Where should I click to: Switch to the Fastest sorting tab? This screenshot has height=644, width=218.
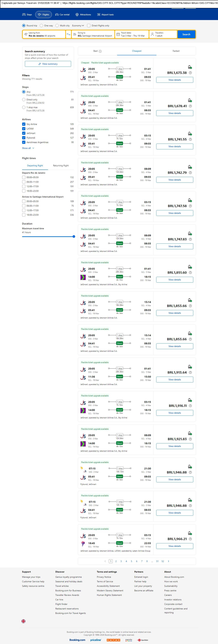point(176,51)
